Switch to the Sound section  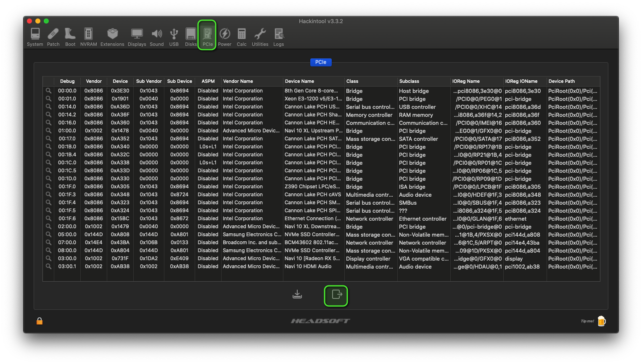point(157,37)
